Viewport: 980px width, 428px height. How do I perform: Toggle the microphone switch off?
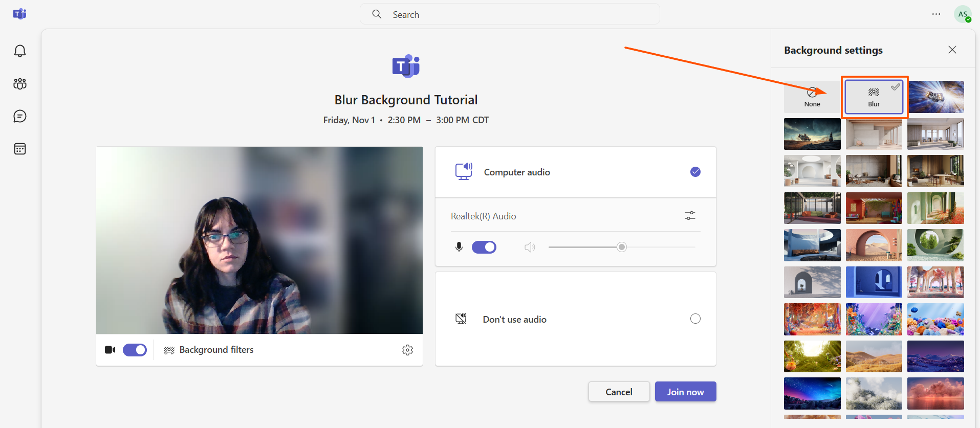(484, 247)
